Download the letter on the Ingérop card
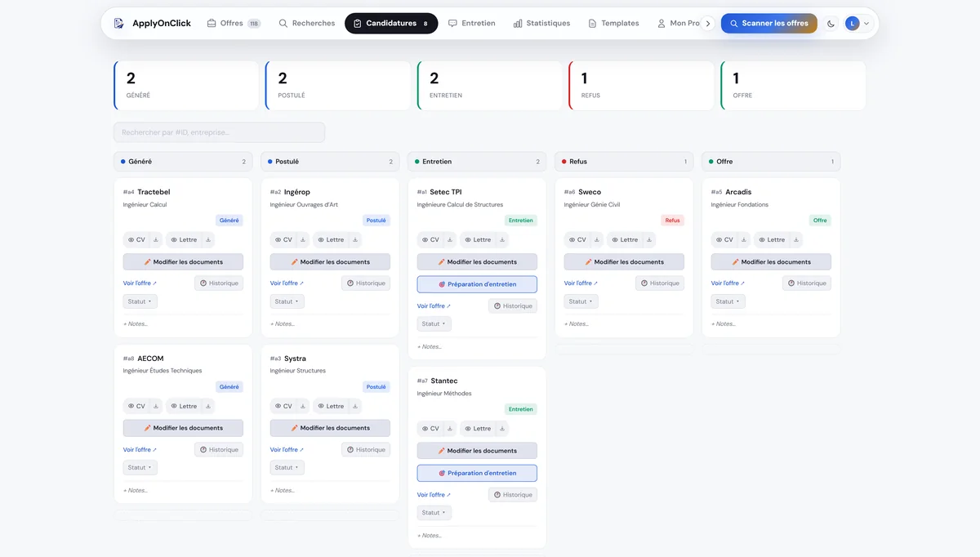 pyautogui.click(x=355, y=240)
